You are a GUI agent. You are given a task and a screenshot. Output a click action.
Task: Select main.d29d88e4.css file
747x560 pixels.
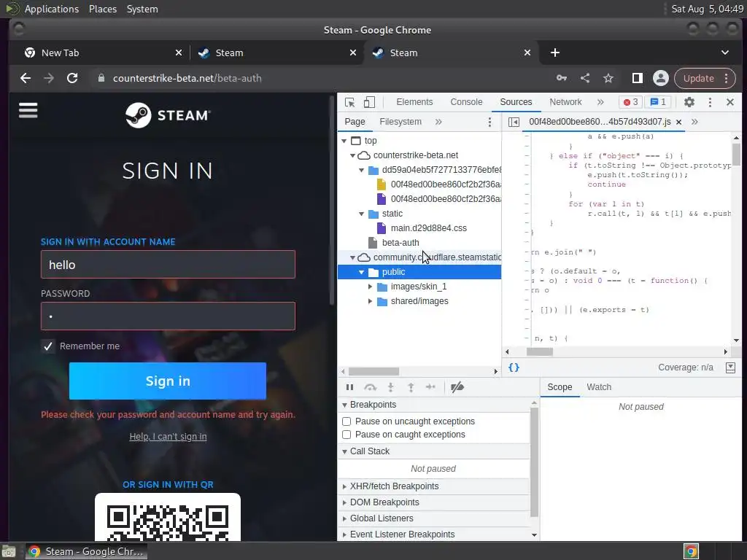(x=428, y=228)
